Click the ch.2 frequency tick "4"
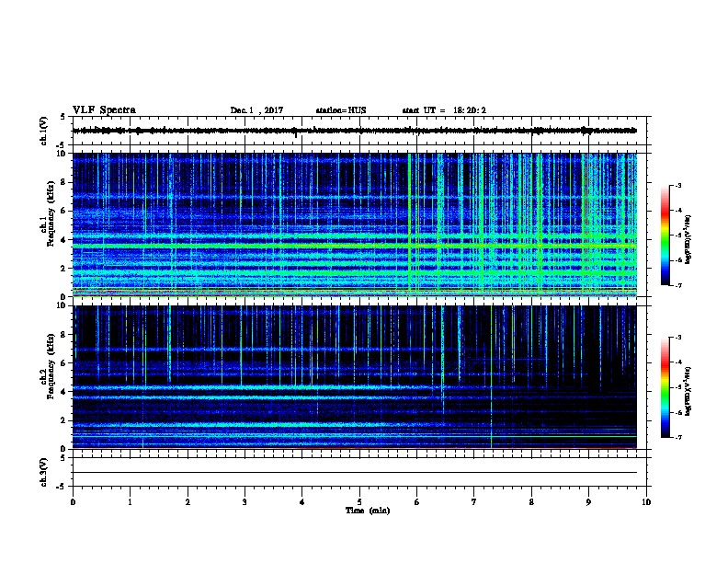The width and height of the screenshot is (728, 563). coord(64,392)
